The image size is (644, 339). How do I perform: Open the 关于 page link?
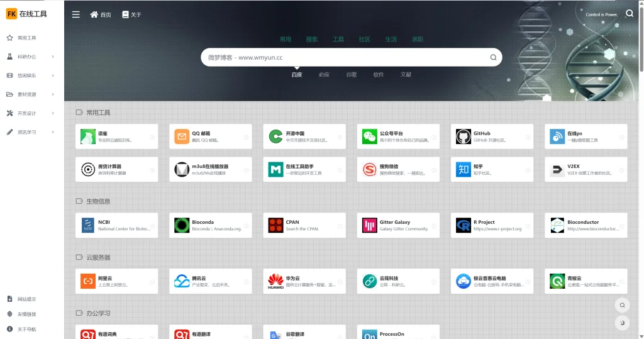click(x=132, y=15)
